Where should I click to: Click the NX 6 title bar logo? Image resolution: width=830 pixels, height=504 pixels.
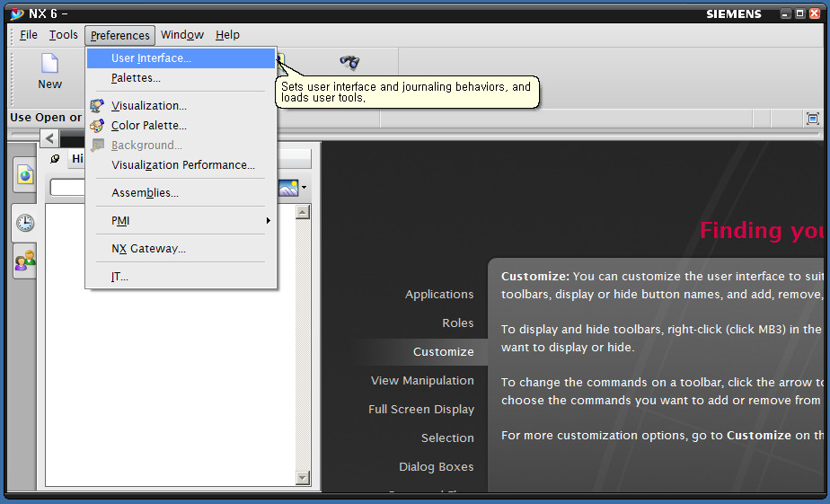pos(17,13)
